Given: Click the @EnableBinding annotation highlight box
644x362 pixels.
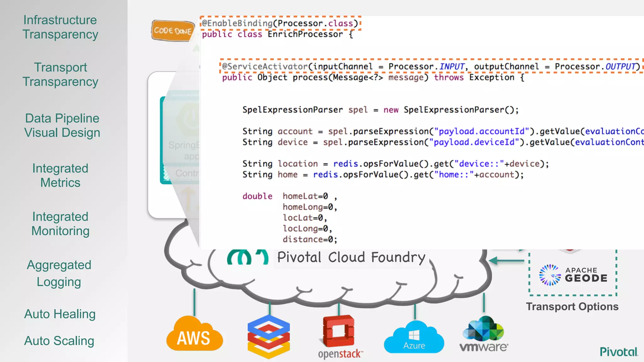Looking at the screenshot, I should click(x=280, y=23).
